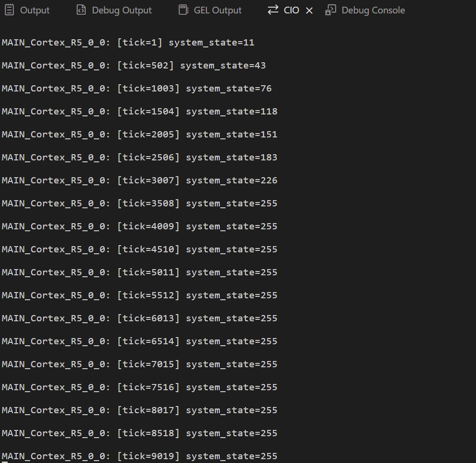Click the log line showing system_state=183
The height and width of the screenshot is (463, 476).
pos(139,158)
